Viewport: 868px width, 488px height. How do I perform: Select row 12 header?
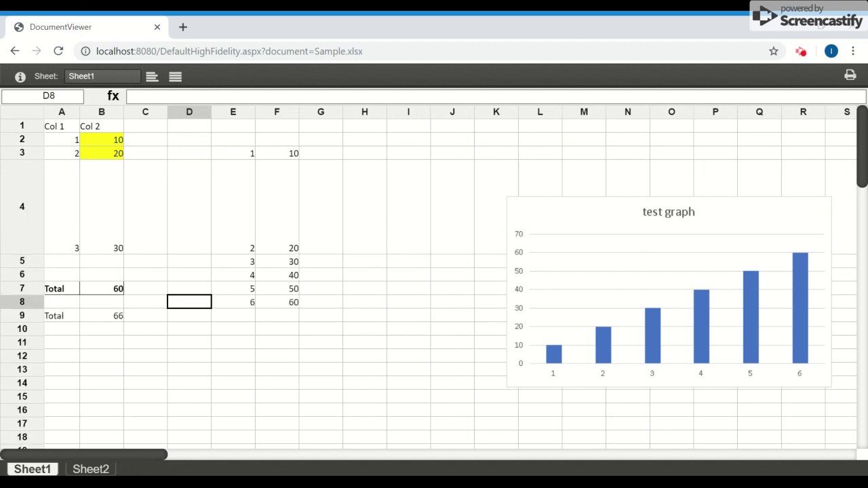click(x=22, y=356)
